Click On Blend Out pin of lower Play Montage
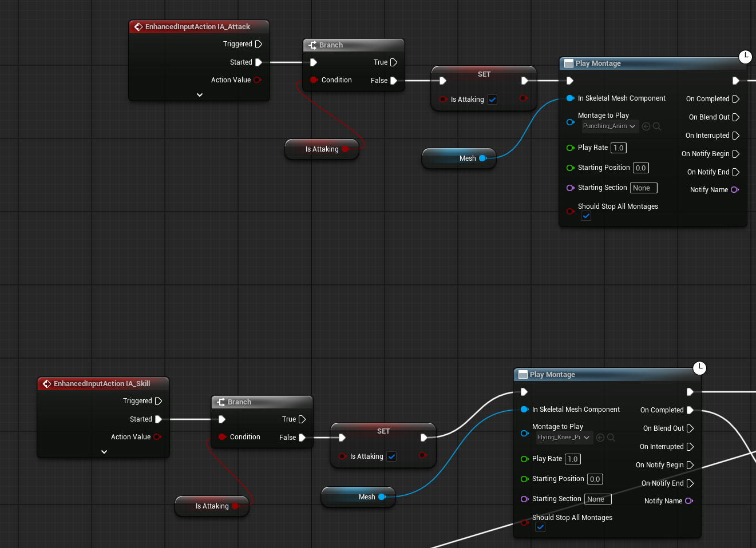The height and width of the screenshot is (548, 756). (690, 428)
